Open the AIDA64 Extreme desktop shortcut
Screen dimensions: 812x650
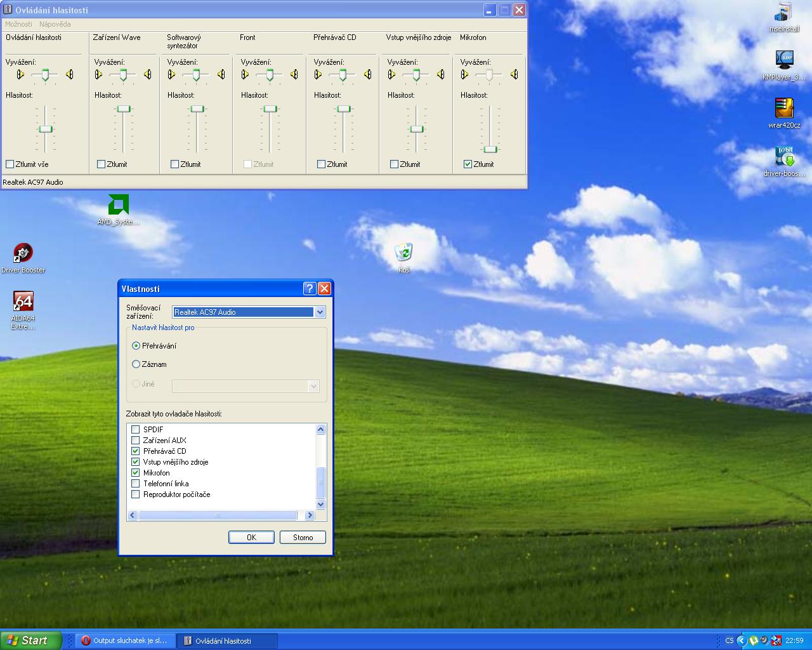point(23,302)
